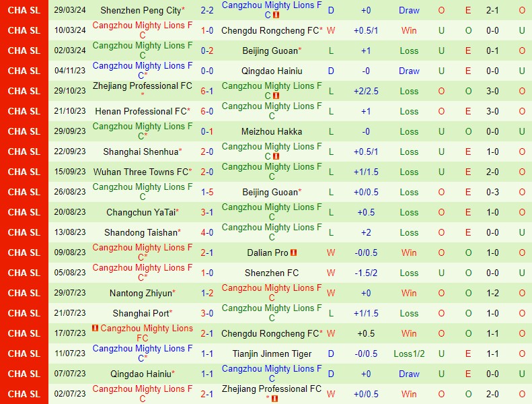Click half-time score 1-1 in Chengdu 17/07/23 row

492,333
